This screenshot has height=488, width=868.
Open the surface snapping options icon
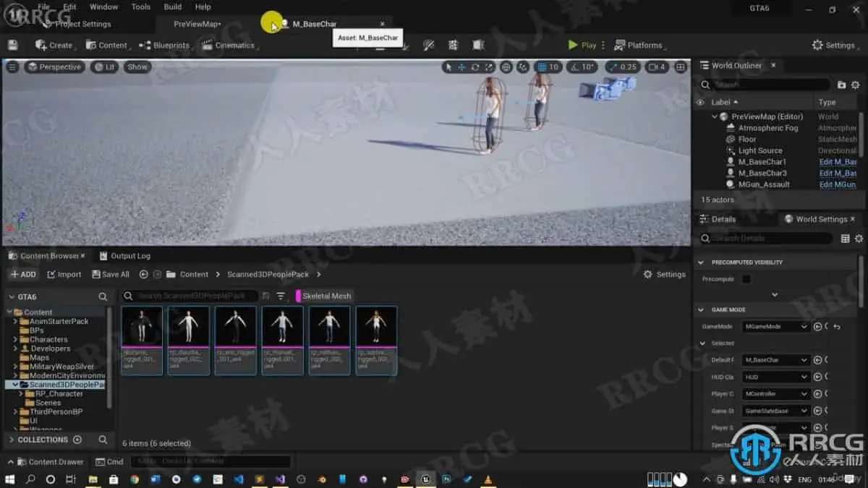coord(522,67)
